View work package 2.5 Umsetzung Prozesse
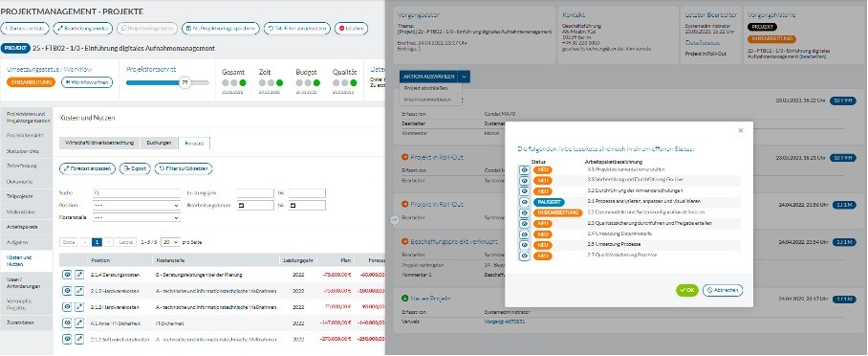The width and height of the screenshot is (868, 356). pyautogui.click(x=524, y=245)
